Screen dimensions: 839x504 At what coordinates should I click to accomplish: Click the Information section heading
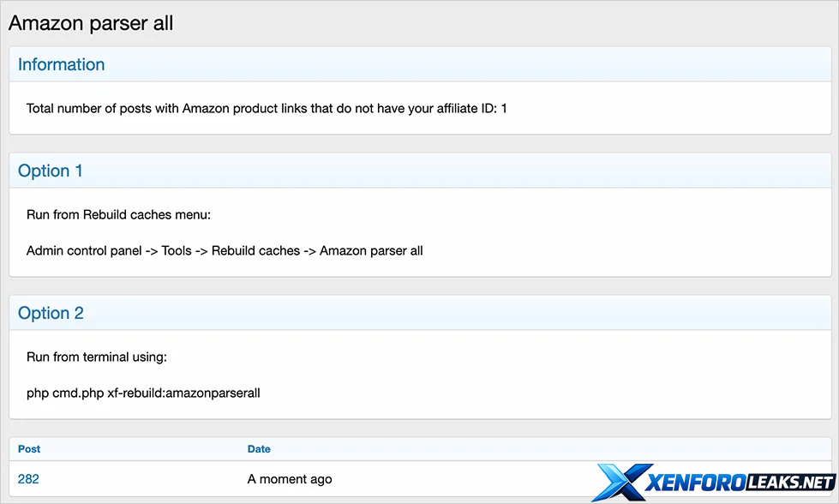point(62,64)
